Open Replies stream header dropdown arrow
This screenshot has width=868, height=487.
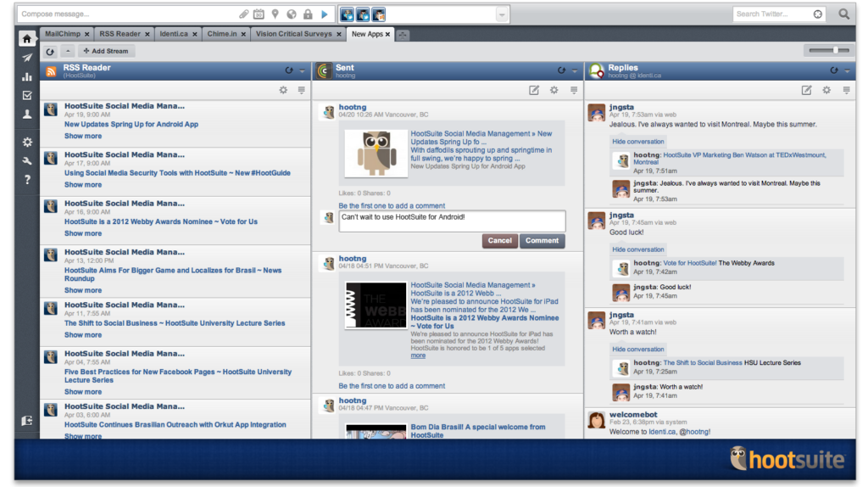(x=847, y=71)
